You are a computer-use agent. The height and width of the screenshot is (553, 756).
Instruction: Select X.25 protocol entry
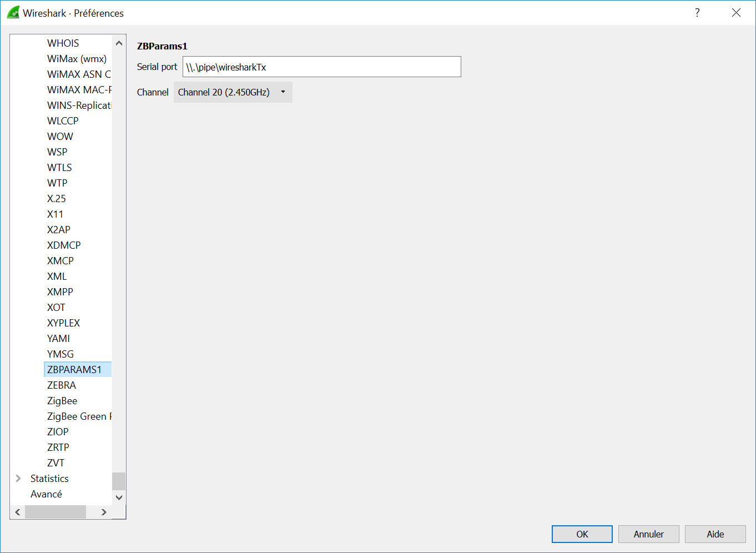[56, 199]
